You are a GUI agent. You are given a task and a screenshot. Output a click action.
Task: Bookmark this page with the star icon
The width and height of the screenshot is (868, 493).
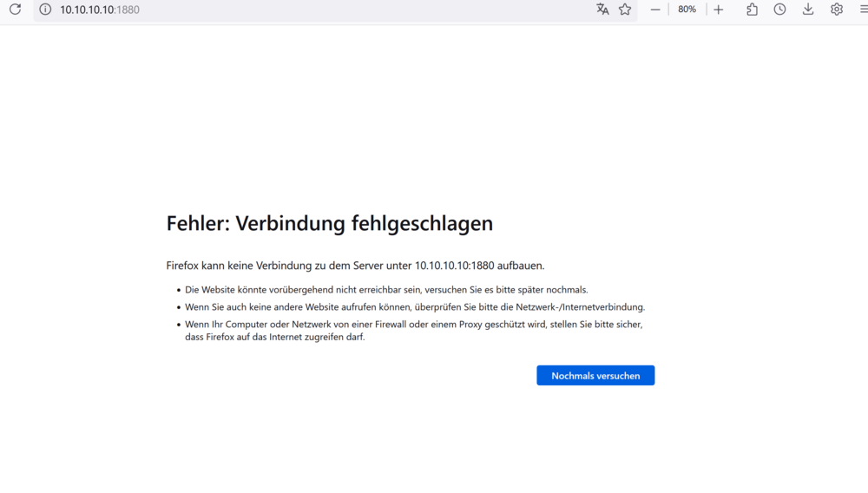coord(625,10)
